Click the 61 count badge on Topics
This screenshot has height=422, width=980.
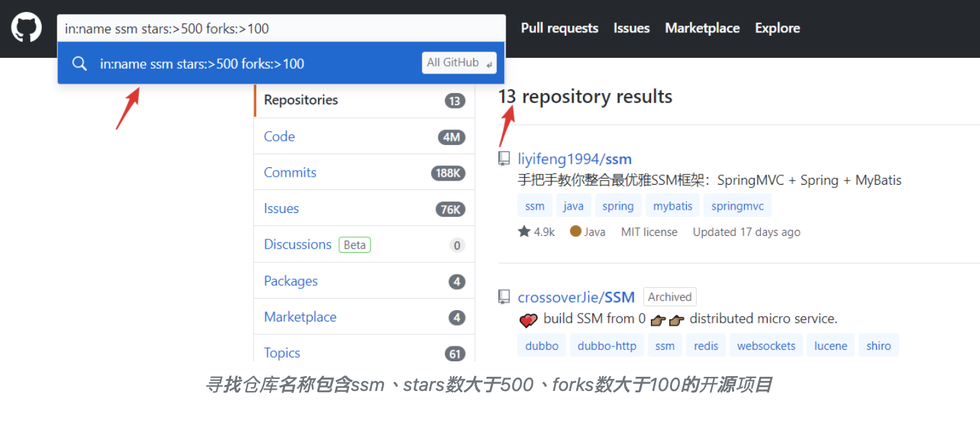click(455, 353)
